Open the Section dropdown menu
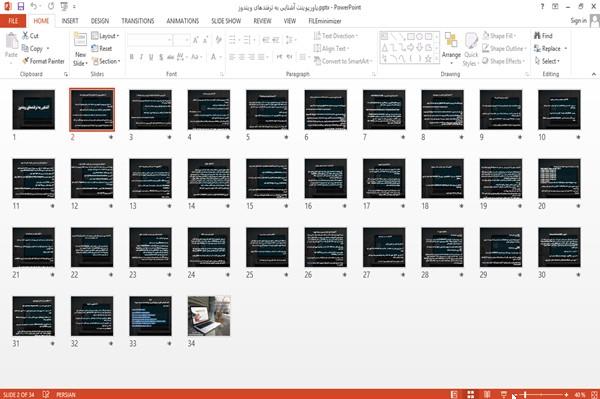Image resolution: width=600 pixels, height=399 pixels. 106,61
